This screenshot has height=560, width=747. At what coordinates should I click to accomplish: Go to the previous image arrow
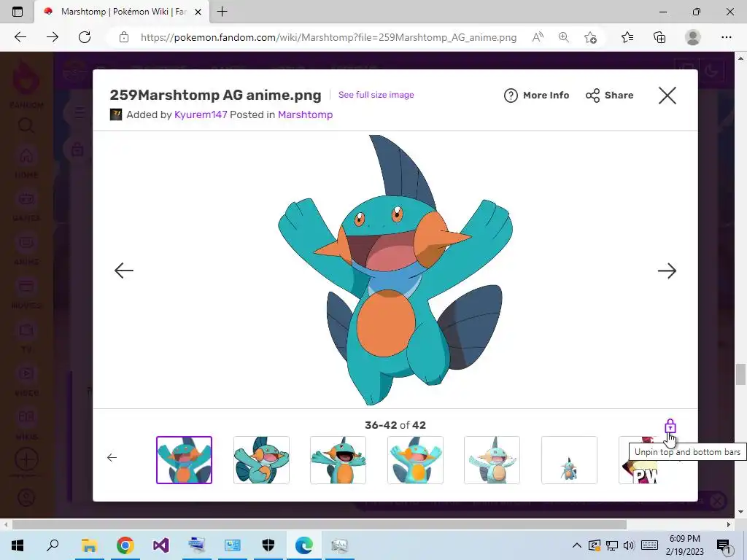(x=124, y=271)
